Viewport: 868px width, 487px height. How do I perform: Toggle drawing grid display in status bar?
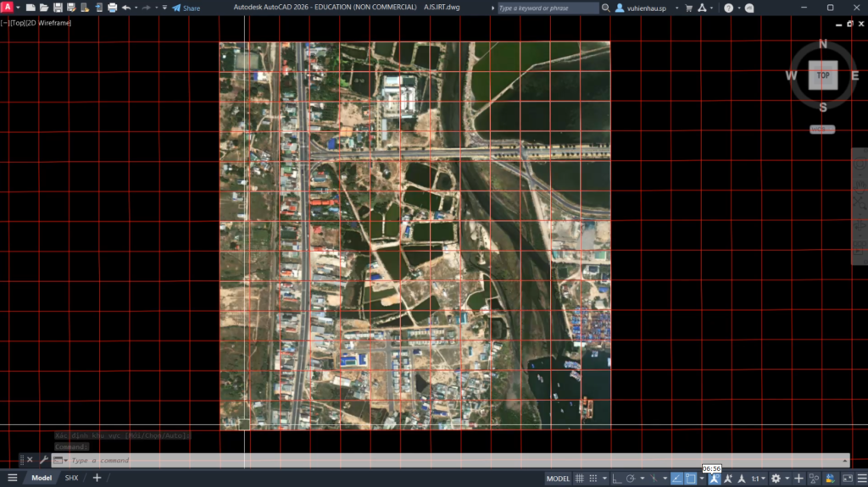580,479
